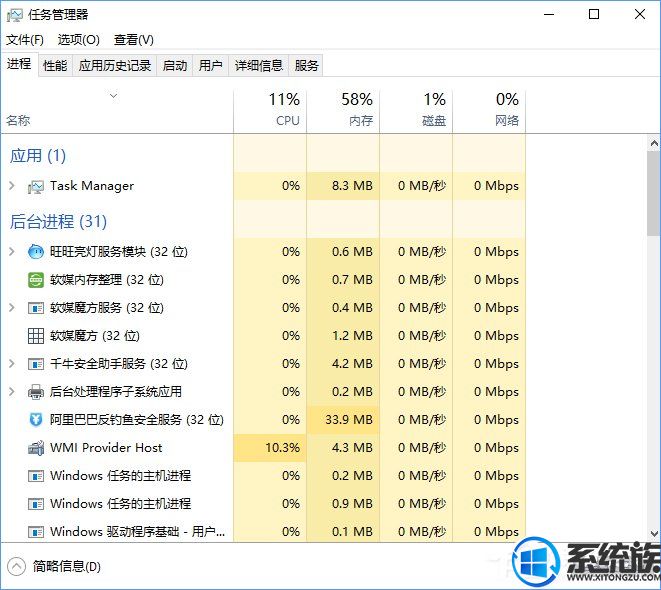Select the Windows 驱动程序基础 row name

137,532
